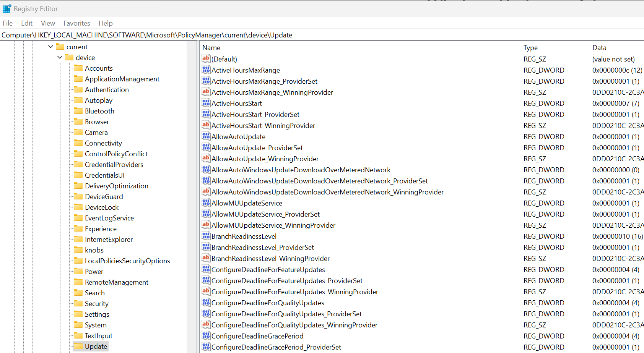Click the Type column header
Image resolution: width=644 pixels, height=353 pixels.
tap(530, 48)
